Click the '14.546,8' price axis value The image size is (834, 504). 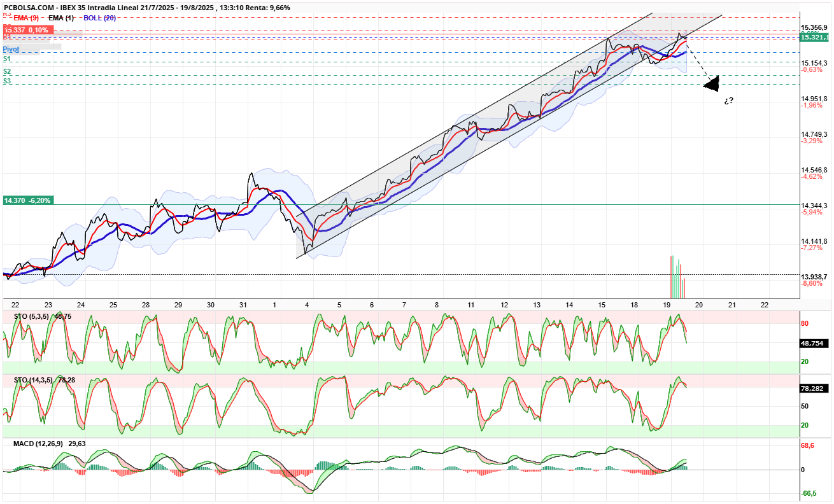click(814, 170)
